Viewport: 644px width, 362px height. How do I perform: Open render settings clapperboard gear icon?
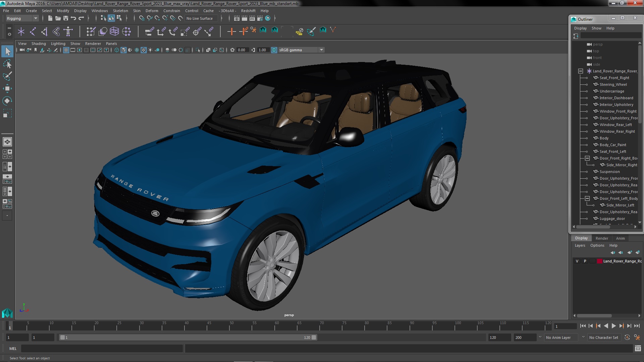pyautogui.click(x=260, y=18)
